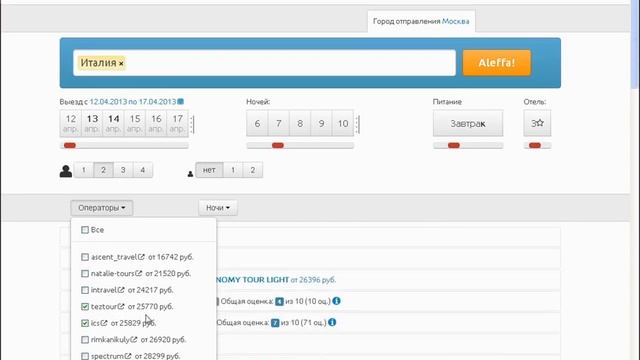640x360 pixels.
Task: Click the red handle on the dates slider
Action: pyautogui.click(x=70, y=145)
